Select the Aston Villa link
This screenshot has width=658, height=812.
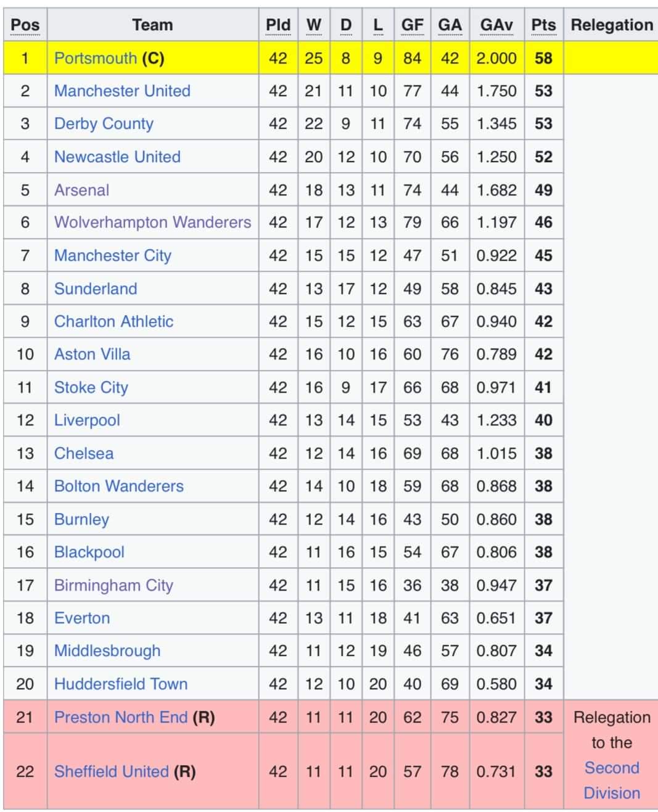tap(92, 354)
